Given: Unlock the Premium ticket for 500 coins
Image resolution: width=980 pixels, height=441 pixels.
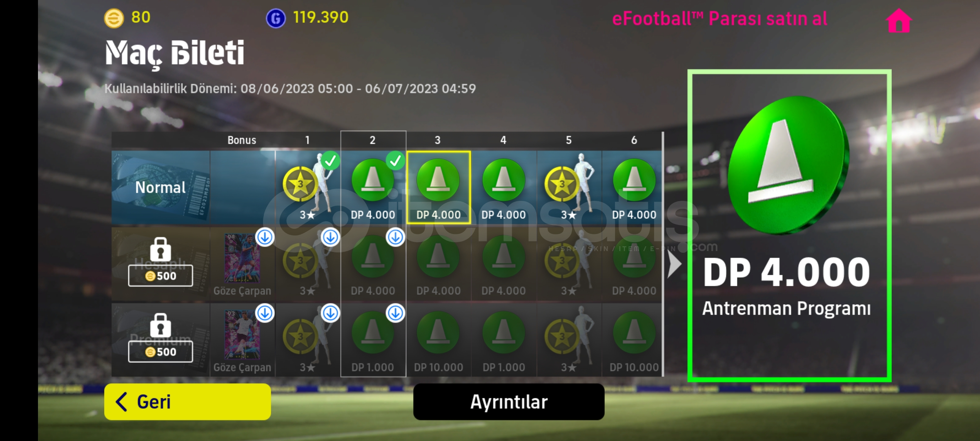Looking at the screenshot, I should click(160, 352).
